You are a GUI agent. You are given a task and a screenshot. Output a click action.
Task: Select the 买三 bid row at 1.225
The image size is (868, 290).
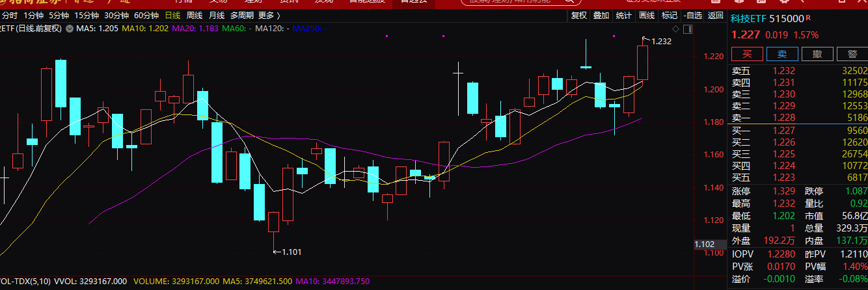[x=799, y=153]
